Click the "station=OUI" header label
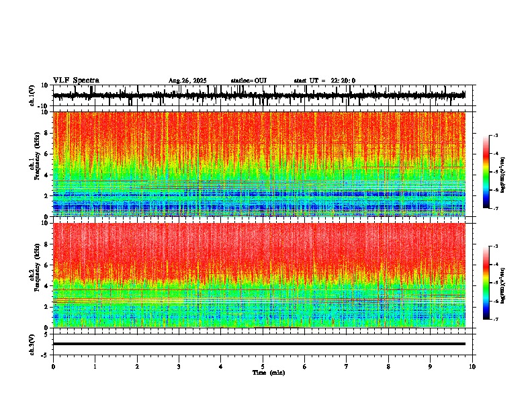Screen dimensions: 532x411 click(x=249, y=81)
